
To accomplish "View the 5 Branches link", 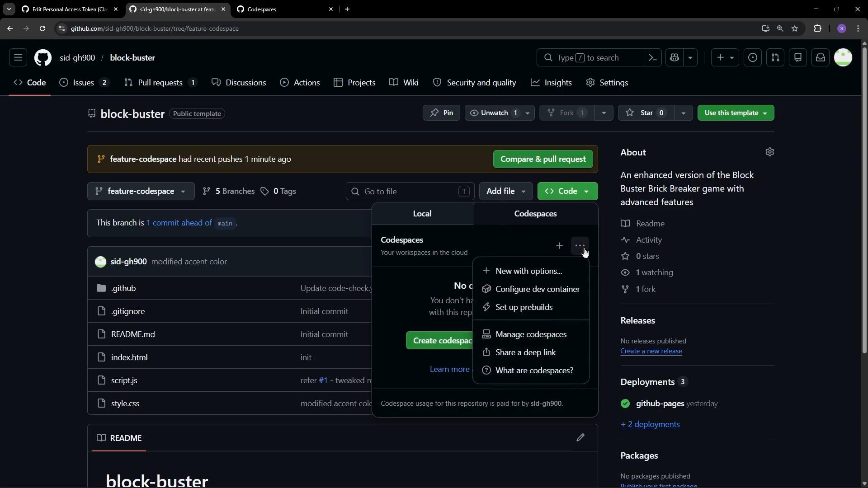I will (229, 191).
